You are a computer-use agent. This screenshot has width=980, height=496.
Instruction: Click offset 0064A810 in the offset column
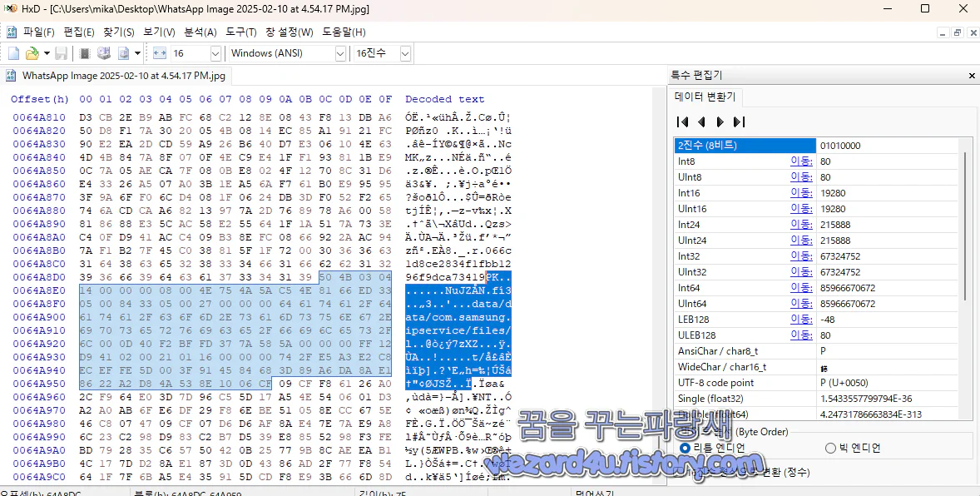click(x=39, y=117)
